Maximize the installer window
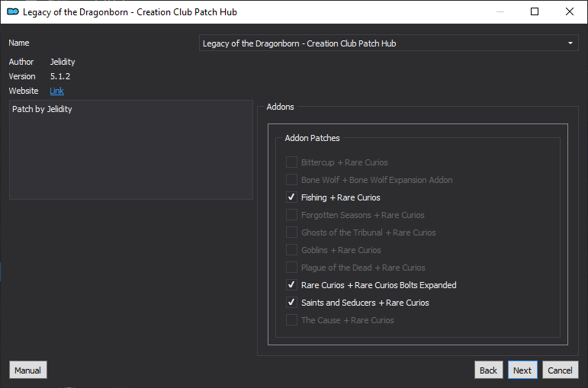This screenshot has width=588, height=388. [x=535, y=11]
